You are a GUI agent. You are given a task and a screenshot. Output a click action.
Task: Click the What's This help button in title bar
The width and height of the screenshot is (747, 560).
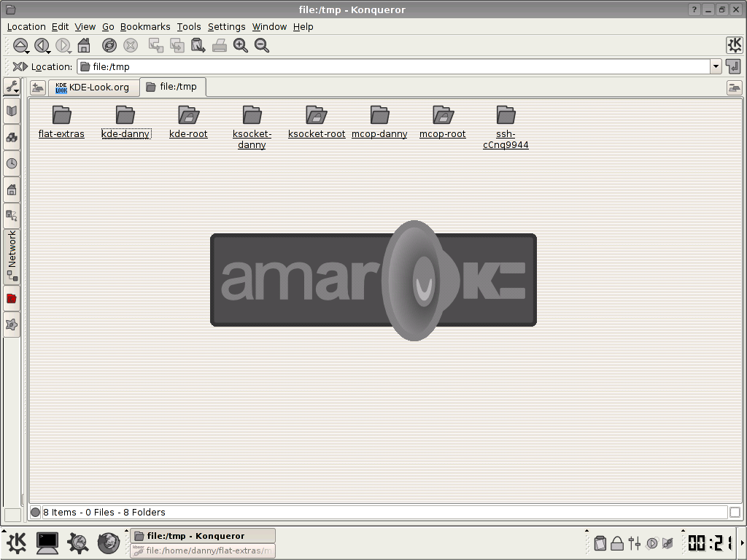coord(694,9)
